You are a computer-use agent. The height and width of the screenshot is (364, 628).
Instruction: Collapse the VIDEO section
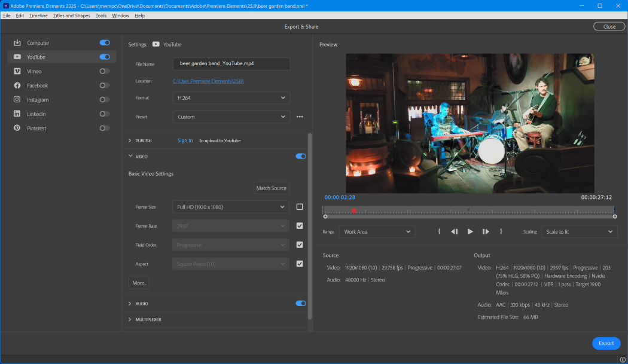[x=130, y=156]
